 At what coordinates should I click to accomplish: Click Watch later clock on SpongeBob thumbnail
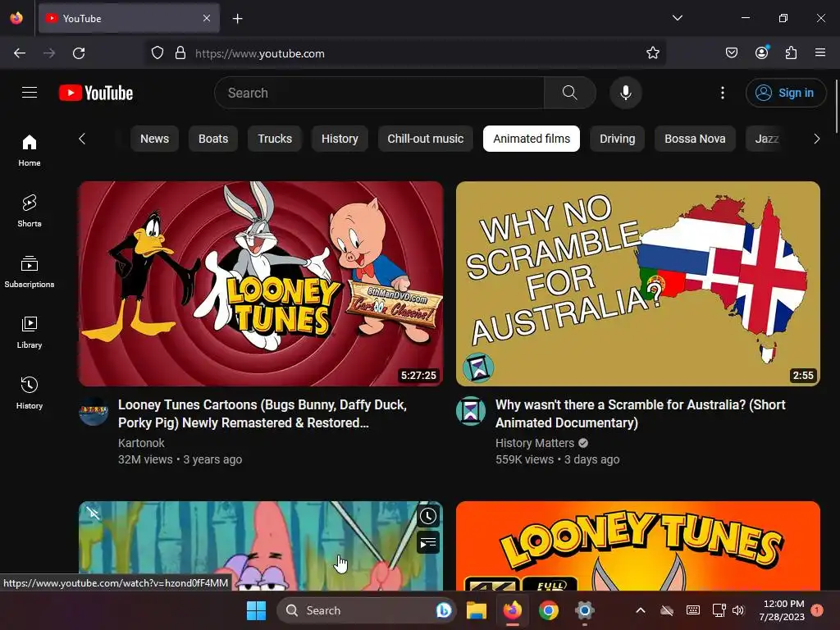[x=427, y=516]
